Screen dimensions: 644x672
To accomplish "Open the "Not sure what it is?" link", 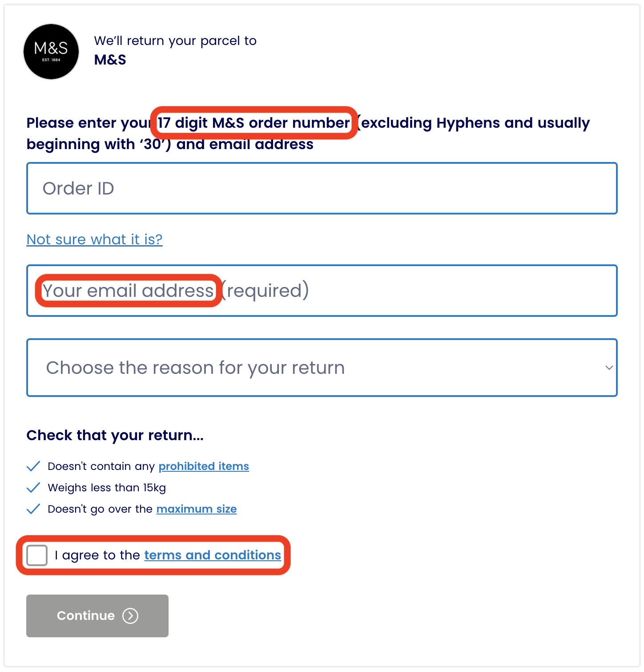I will [94, 239].
